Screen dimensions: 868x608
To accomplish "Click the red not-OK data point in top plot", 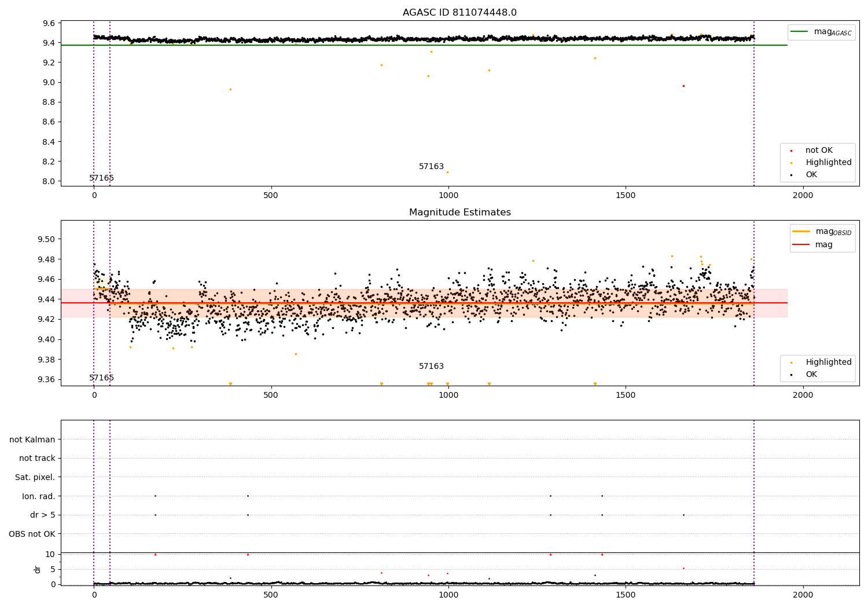I will pyautogui.click(x=683, y=86).
